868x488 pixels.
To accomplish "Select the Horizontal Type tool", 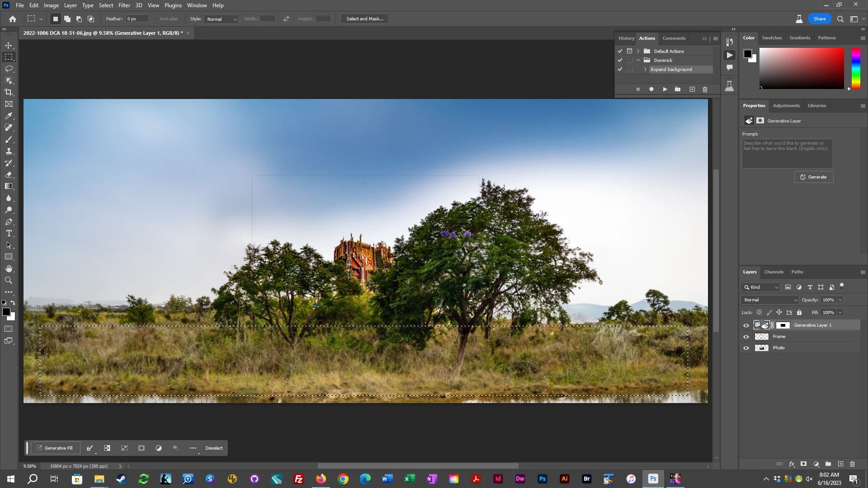I will point(9,234).
